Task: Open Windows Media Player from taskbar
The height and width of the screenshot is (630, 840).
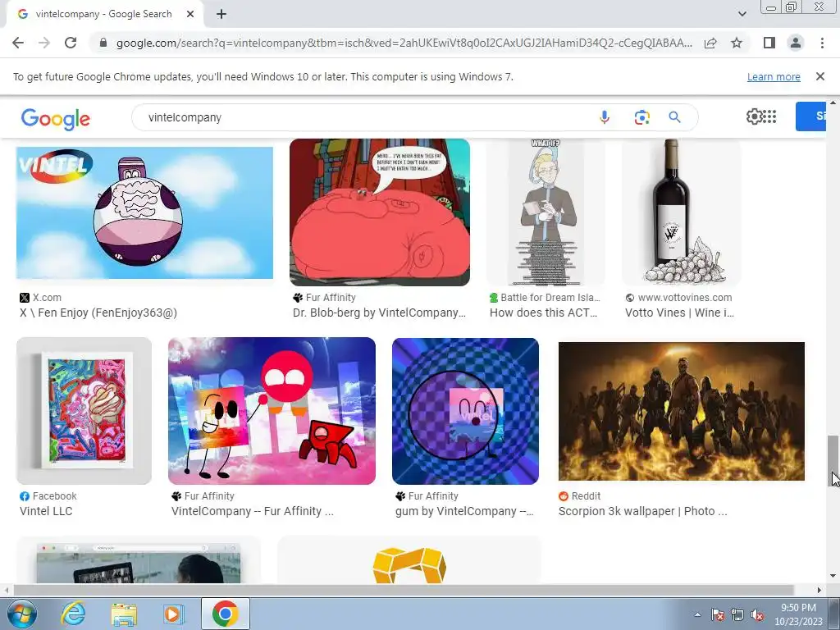Action: (x=173, y=614)
